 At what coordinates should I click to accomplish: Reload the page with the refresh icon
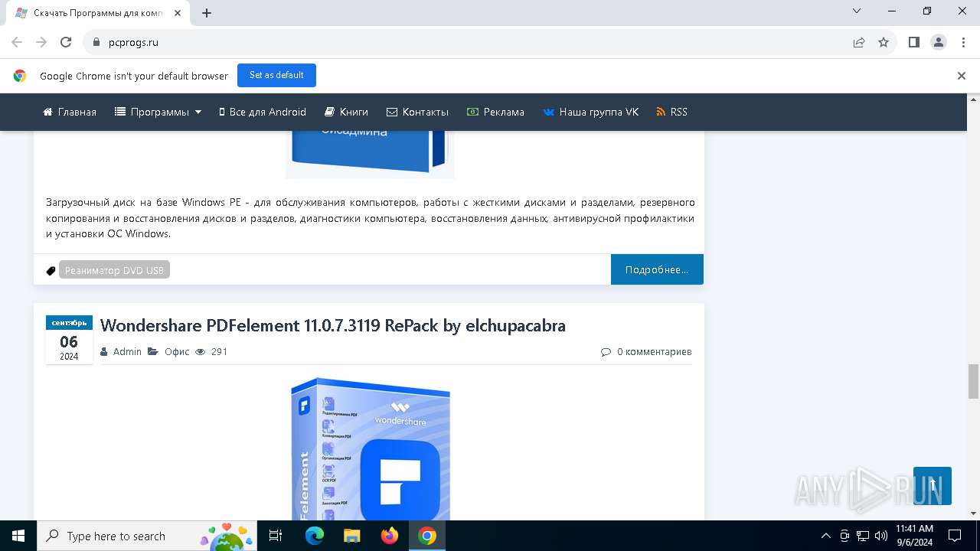pos(66,42)
